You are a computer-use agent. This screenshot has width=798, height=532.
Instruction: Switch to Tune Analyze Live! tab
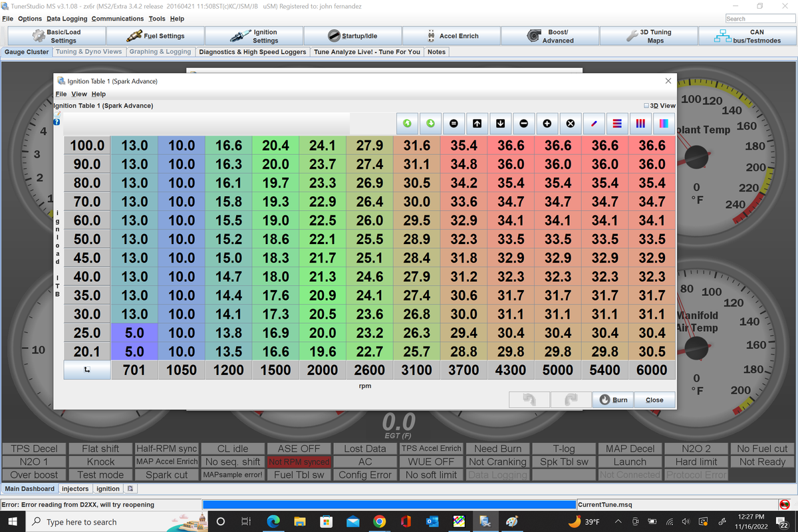pos(367,51)
